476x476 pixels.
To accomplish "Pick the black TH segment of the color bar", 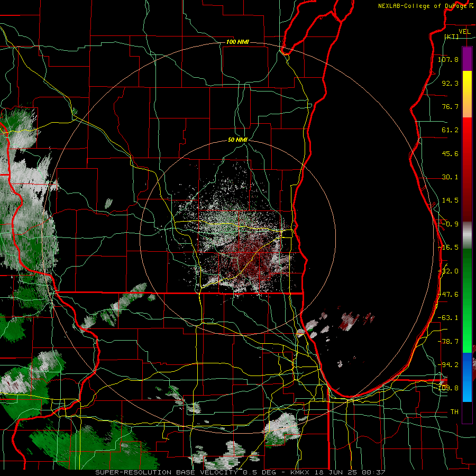I will click(x=467, y=412).
